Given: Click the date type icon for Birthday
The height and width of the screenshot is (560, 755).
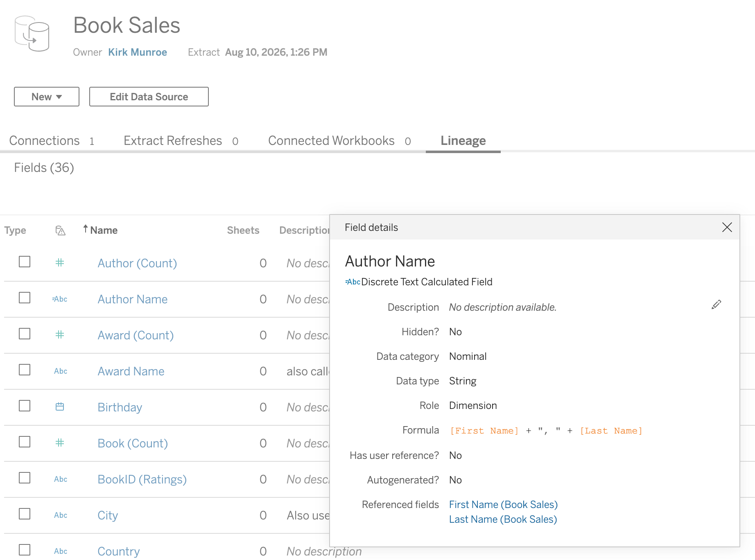Looking at the screenshot, I should (x=60, y=407).
